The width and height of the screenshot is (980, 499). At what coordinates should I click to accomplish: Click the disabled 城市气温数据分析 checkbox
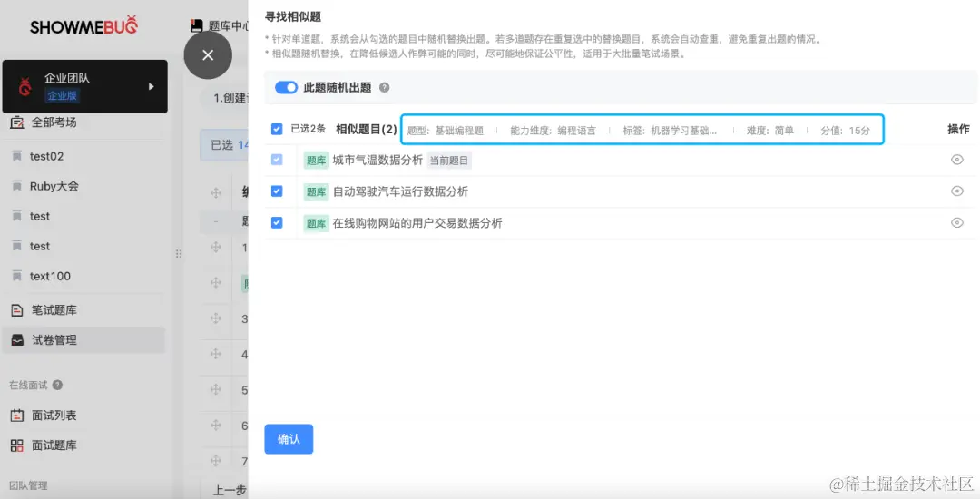coord(277,160)
